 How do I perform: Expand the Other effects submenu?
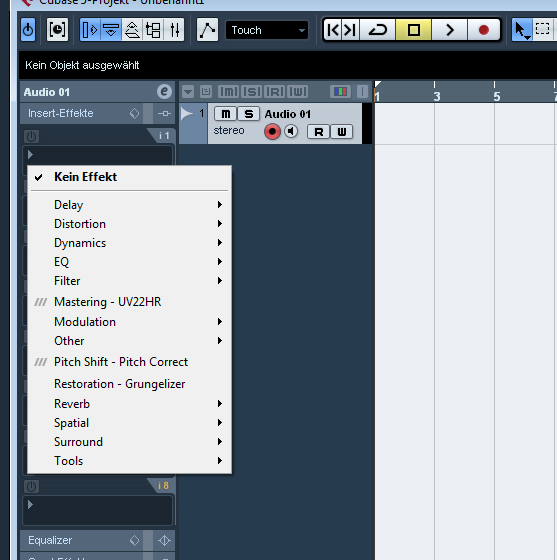tap(129, 341)
